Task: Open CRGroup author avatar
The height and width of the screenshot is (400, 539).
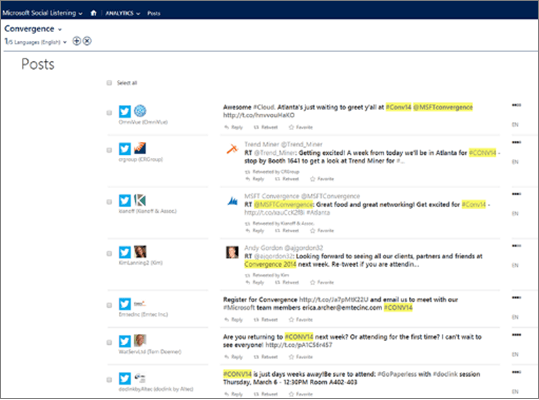Action: pyautogui.click(x=140, y=148)
